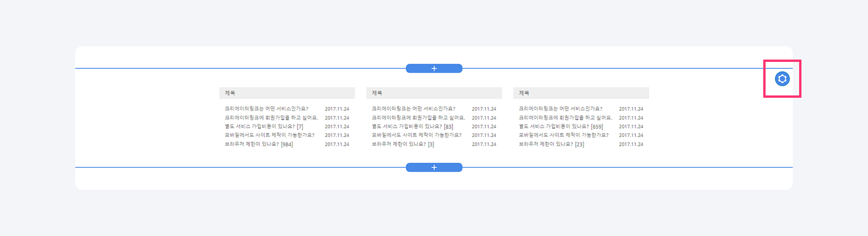Click the lower plus add-block button
The width and height of the screenshot is (868, 236).
point(434,167)
